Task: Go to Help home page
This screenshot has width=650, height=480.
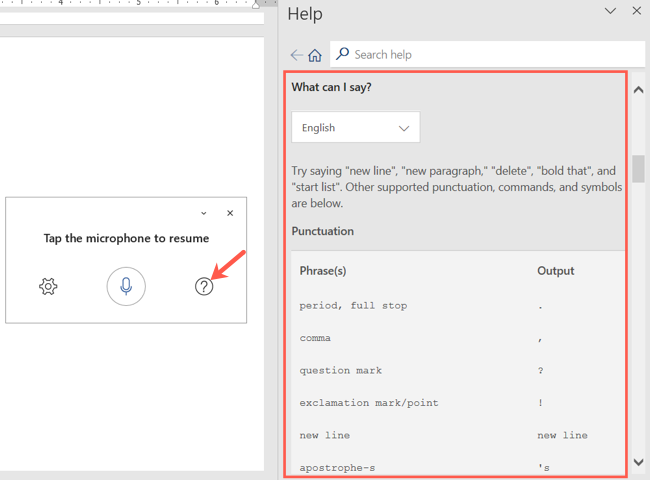Action: pyautogui.click(x=315, y=55)
